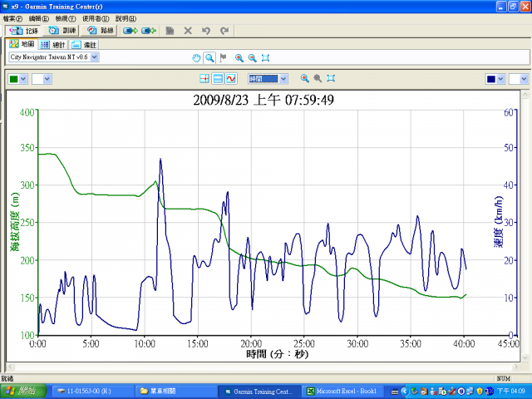Click graph zoom in icon

pyautogui.click(x=305, y=79)
